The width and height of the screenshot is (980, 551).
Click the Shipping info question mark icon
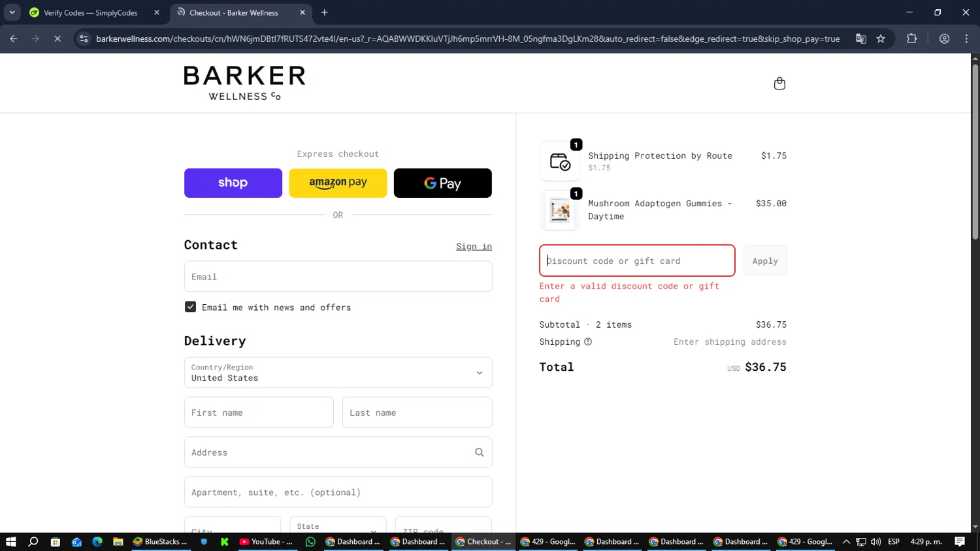[588, 342]
